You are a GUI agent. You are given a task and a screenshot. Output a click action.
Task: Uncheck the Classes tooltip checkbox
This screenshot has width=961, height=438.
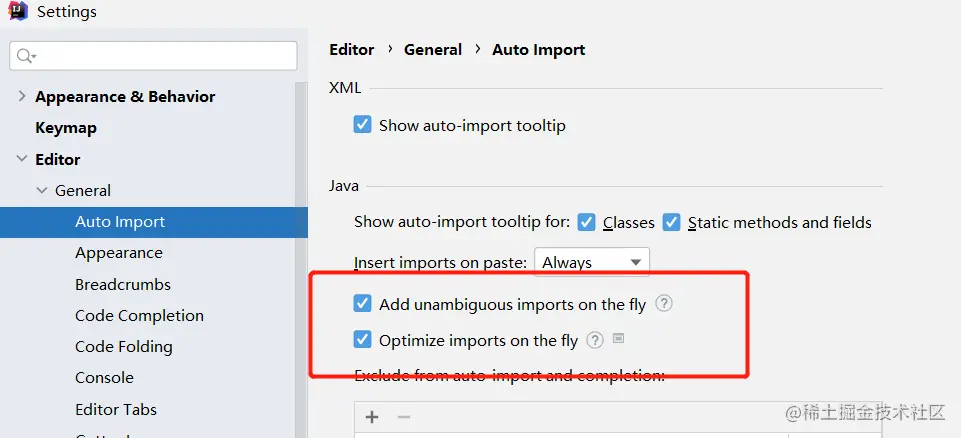pyautogui.click(x=587, y=222)
